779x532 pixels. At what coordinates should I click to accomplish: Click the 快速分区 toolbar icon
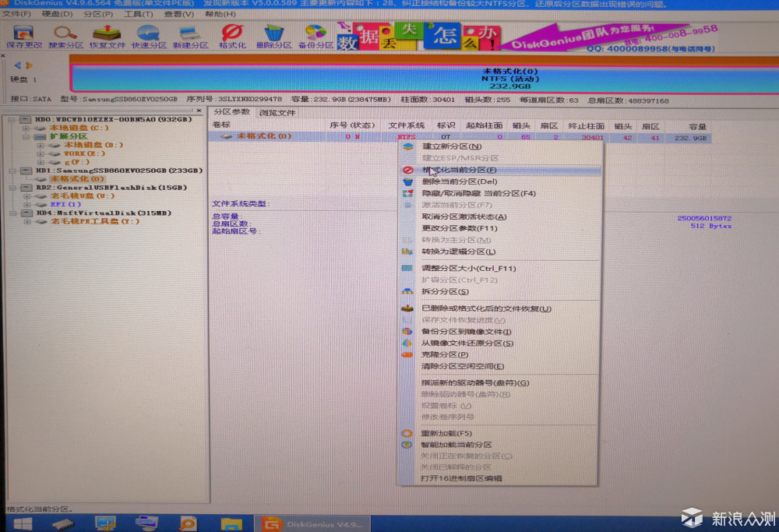(x=149, y=37)
